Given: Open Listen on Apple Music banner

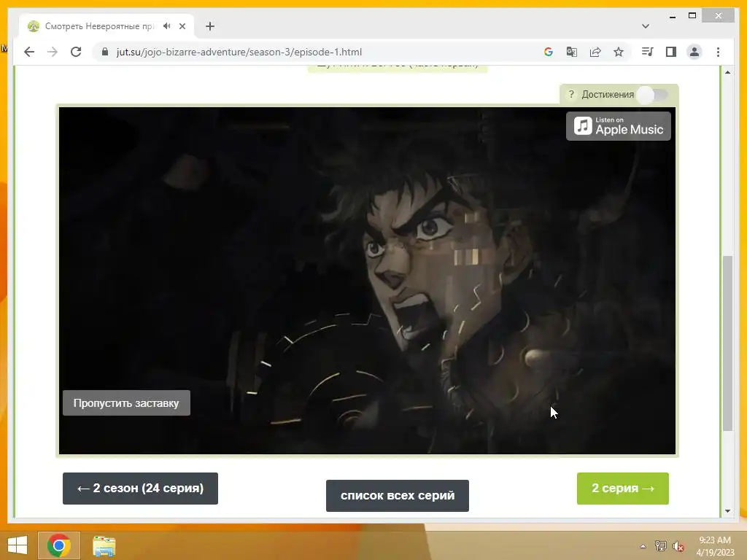Looking at the screenshot, I should 619,126.
